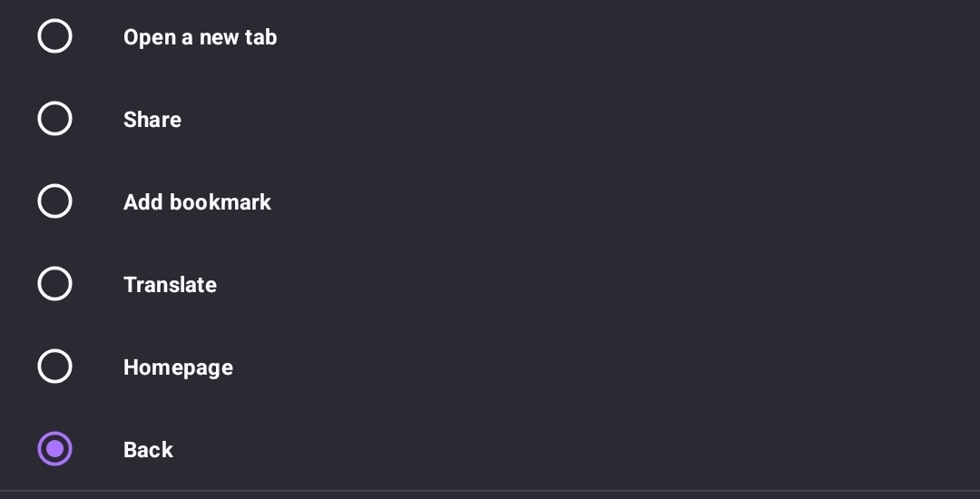Click the 'Open a new tab' label text
Viewport: 980px width, 499px height.
(x=200, y=37)
